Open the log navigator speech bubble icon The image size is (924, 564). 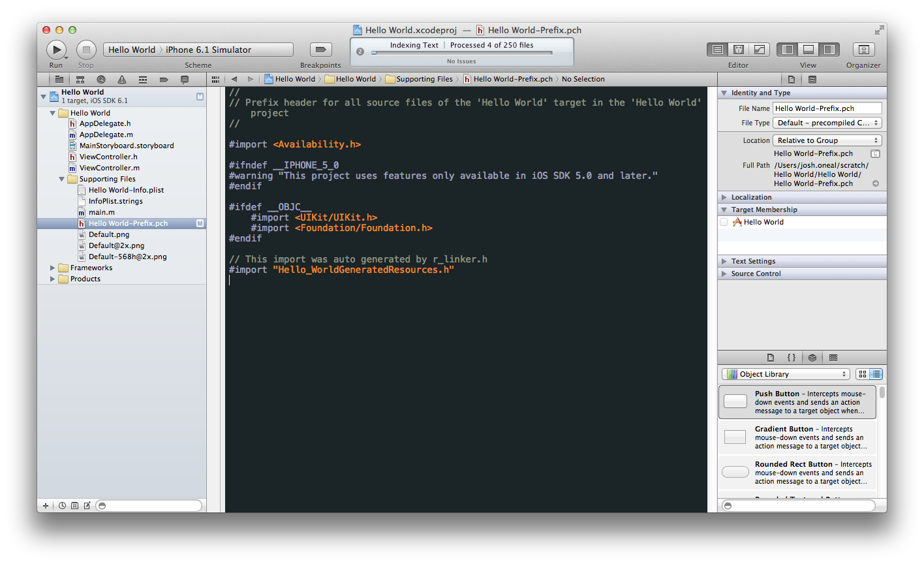pos(184,80)
